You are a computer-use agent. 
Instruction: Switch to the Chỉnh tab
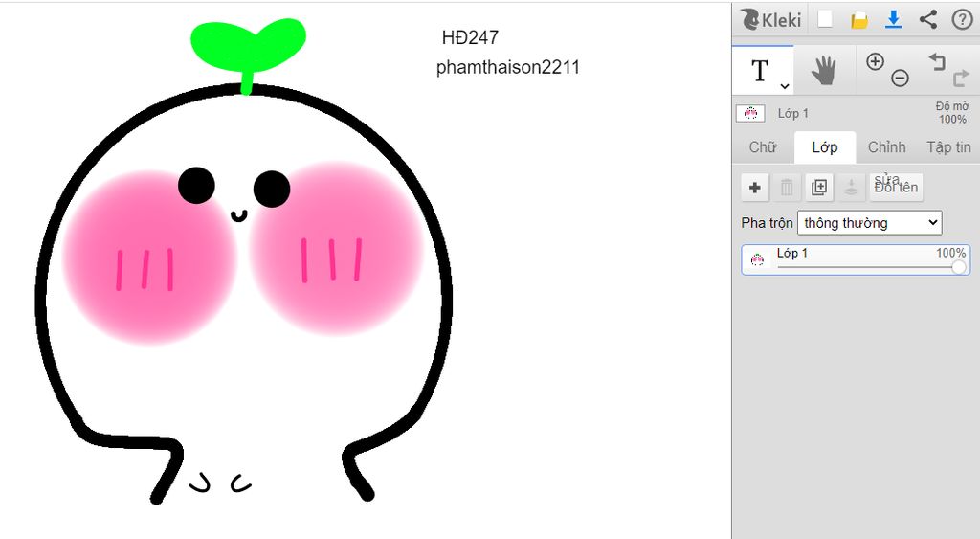[x=886, y=147]
